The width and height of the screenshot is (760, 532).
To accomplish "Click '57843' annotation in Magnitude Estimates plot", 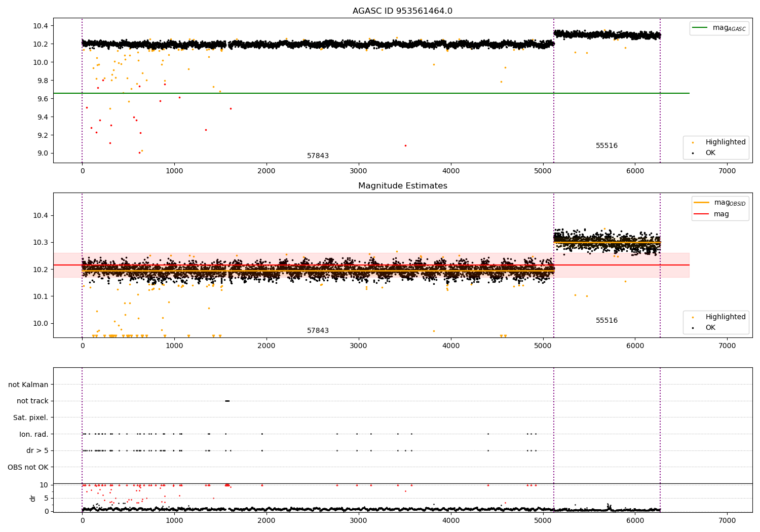I will (318, 331).
